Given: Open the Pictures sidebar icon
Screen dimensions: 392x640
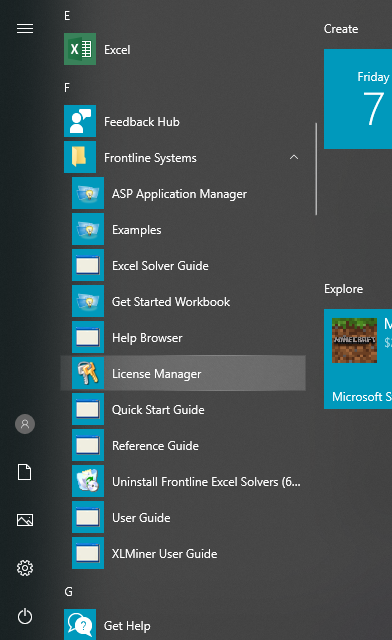Looking at the screenshot, I should [25, 520].
